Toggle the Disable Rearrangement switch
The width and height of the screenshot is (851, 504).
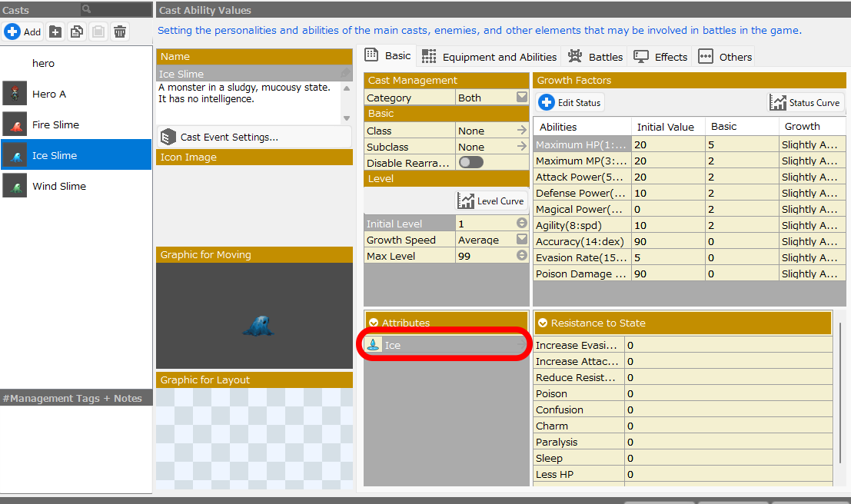(470, 162)
